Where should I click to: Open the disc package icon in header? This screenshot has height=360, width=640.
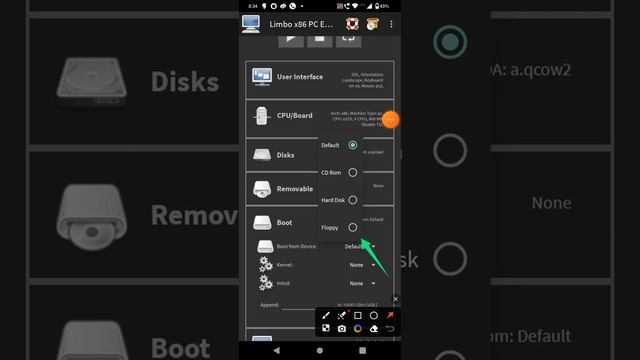372,24
